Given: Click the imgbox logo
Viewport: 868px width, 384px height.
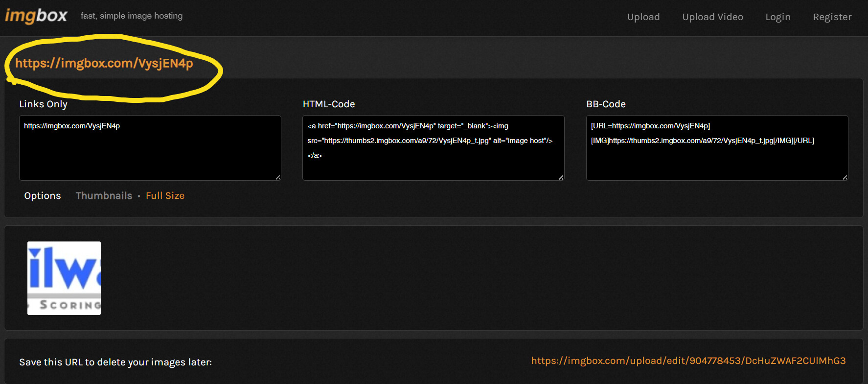Looking at the screenshot, I should [36, 16].
